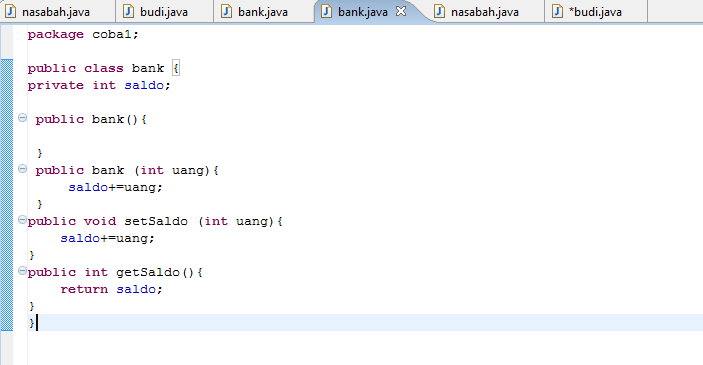This screenshot has width=703, height=365.
Task: Close the active bank.java editor tab
Action: (x=401, y=11)
